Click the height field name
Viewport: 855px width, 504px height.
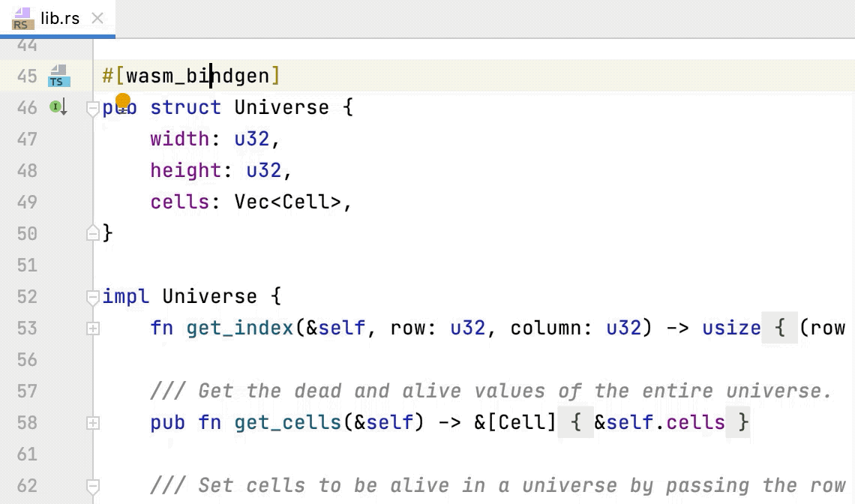click(186, 170)
